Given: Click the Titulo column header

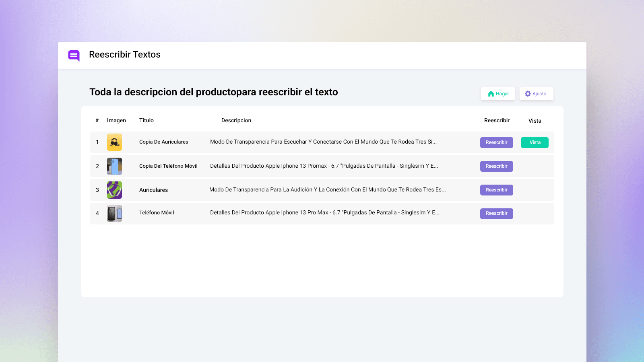Looking at the screenshot, I should click(x=146, y=120).
